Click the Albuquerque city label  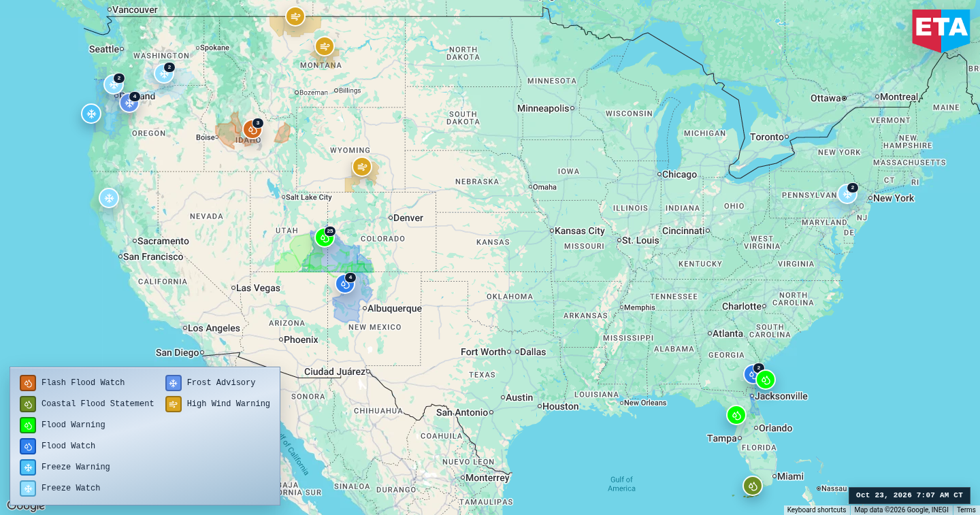pos(395,309)
